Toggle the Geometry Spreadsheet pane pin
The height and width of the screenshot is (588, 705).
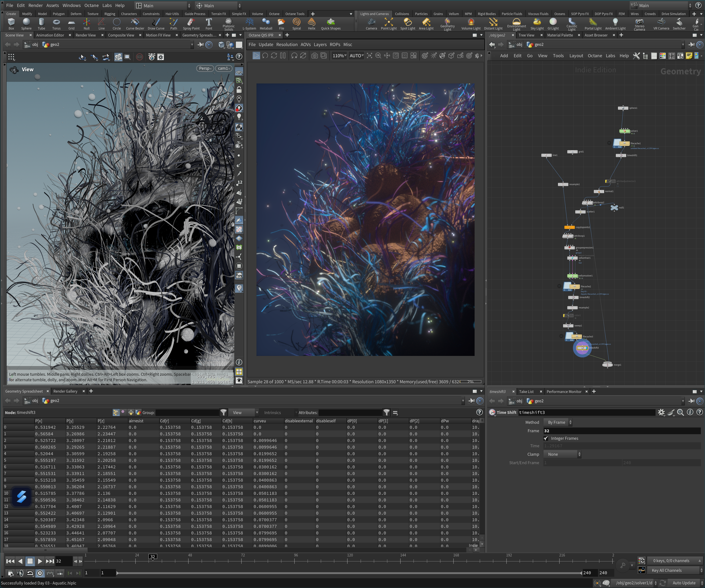(472, 401)
